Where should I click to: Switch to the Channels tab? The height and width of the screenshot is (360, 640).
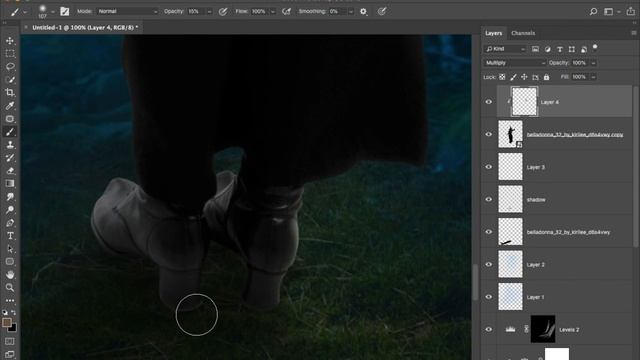[x=523, y=33]
